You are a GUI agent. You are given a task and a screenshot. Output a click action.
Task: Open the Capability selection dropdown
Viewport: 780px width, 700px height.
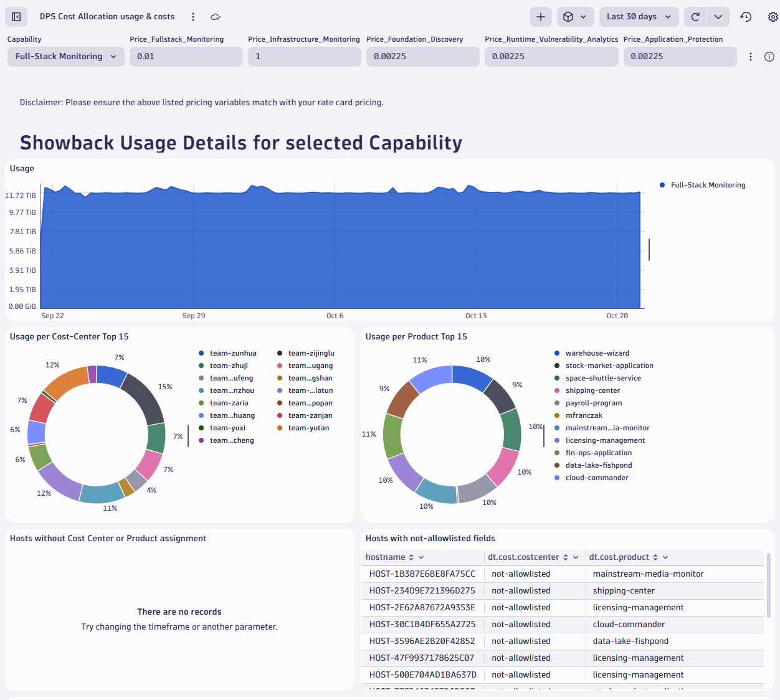[x=65, y=56]
